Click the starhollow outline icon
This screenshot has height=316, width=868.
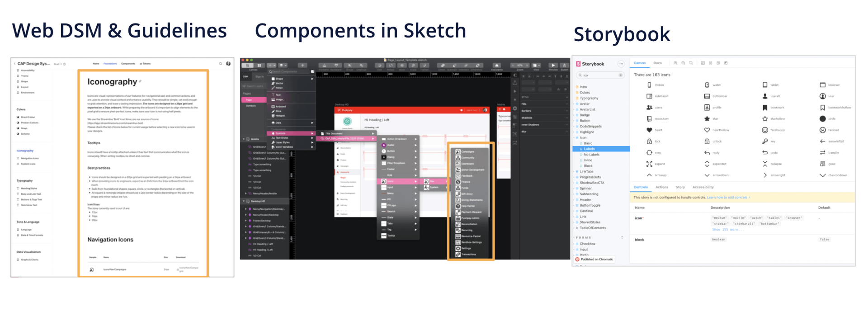(765, 119)
